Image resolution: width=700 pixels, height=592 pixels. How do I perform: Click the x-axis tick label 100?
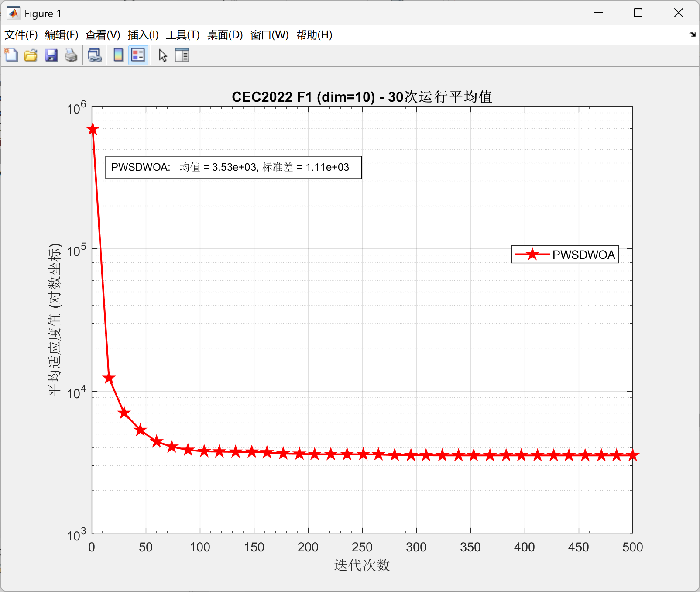(200, 547)
